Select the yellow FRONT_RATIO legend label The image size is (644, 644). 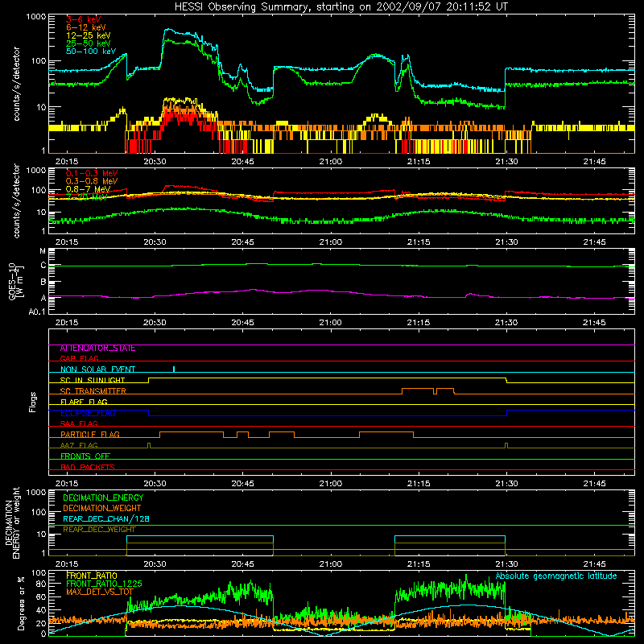point(92,576)
